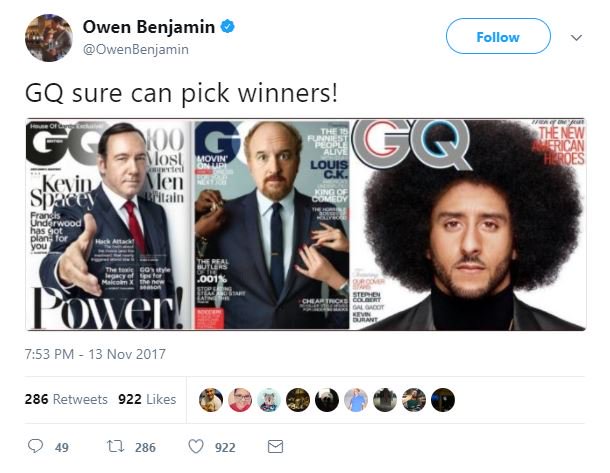Click the reply speech bubble icon
This screenshot has height=473, width=610.
[x=35, y=446]
